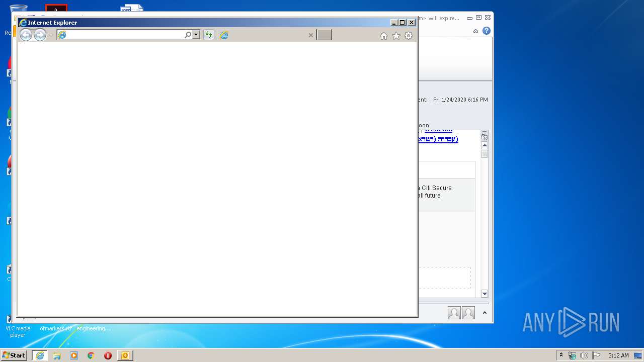Close the current tab with the X

(310, 35)
